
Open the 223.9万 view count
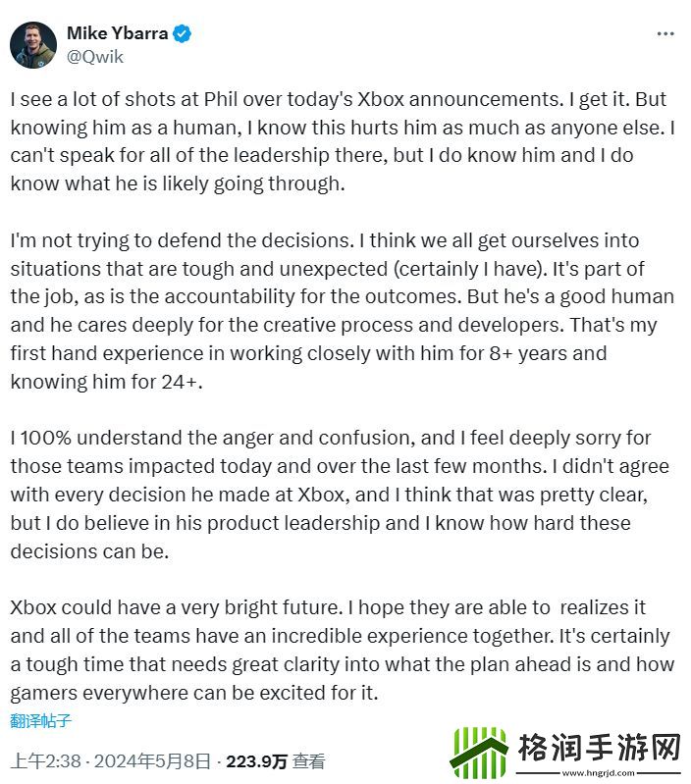pyautogui.click(x=256, y=761)
